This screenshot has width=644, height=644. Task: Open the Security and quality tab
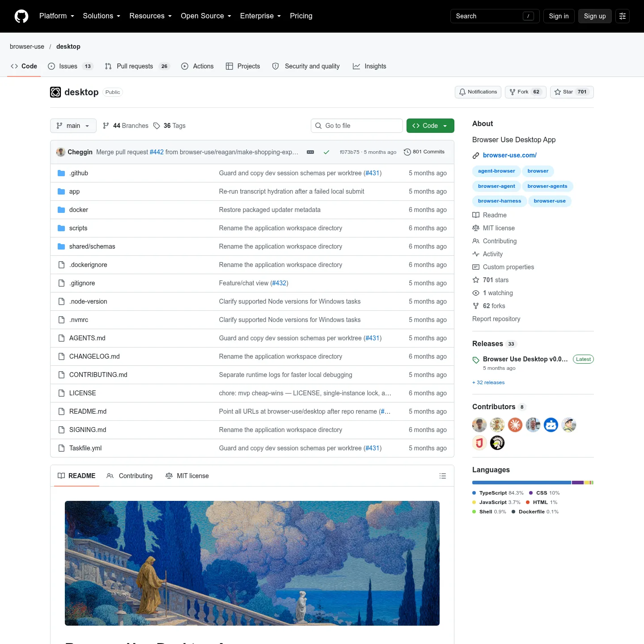point(306,66)
